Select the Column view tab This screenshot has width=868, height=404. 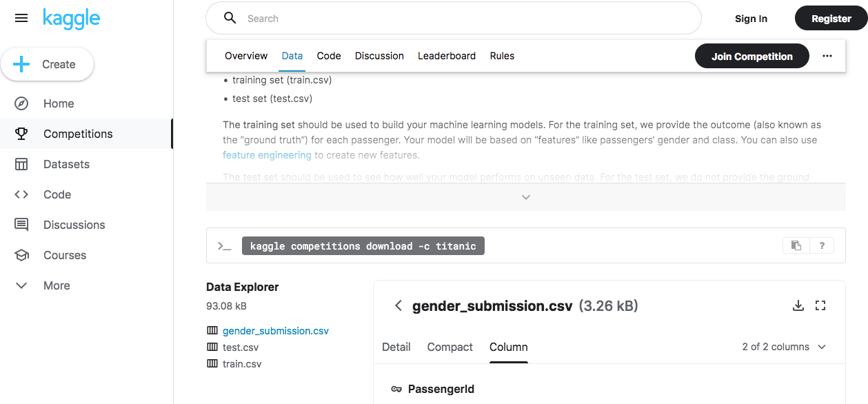tap(509, 347)
